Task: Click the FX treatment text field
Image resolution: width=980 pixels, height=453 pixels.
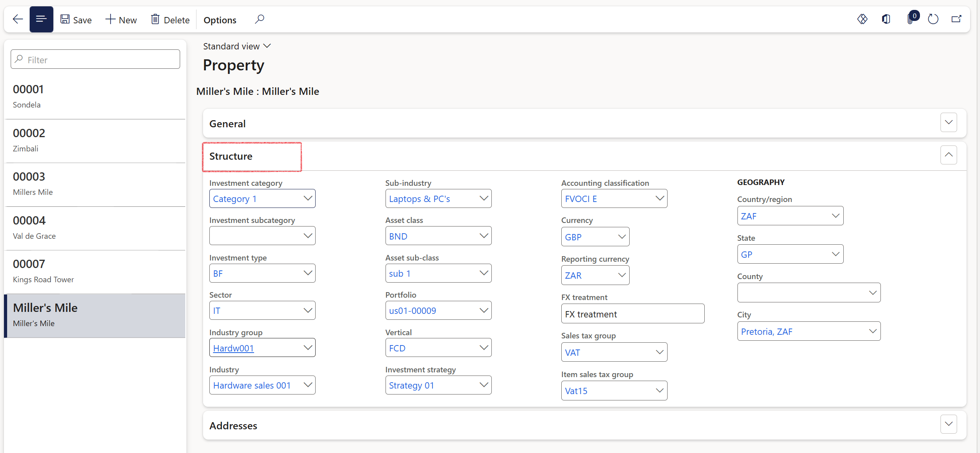Action: click(633, 314)
